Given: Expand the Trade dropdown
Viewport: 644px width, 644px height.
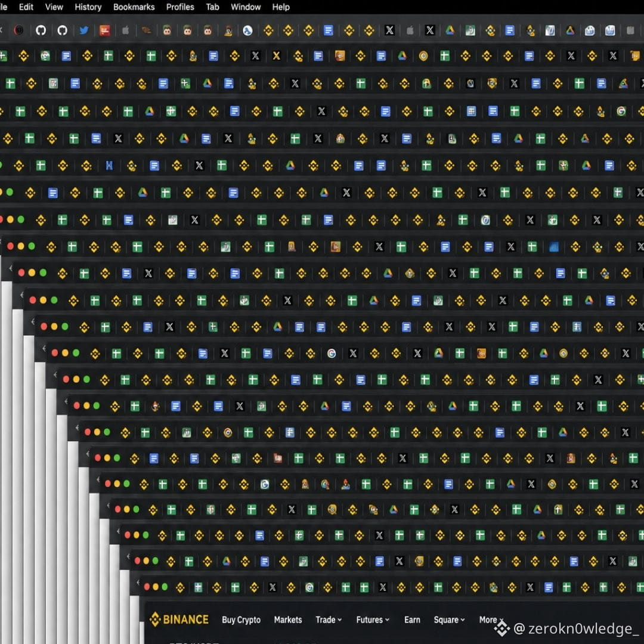Looking at the screenshot, I should [329, 620].
